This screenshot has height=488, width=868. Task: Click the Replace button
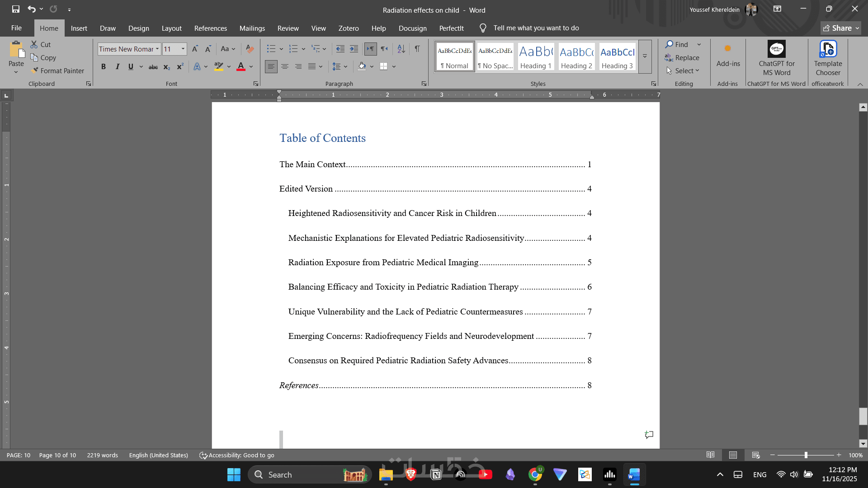click(x=682, y=58)
